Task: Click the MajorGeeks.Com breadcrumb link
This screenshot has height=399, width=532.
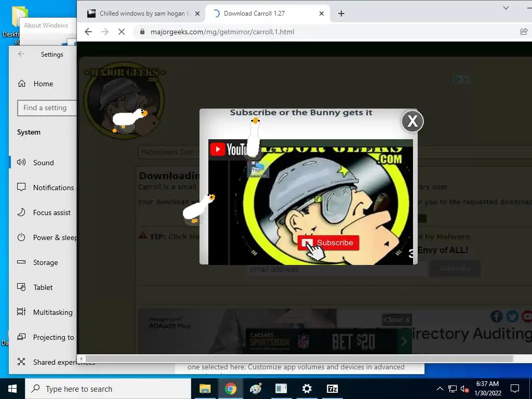Action: point(168,152)
